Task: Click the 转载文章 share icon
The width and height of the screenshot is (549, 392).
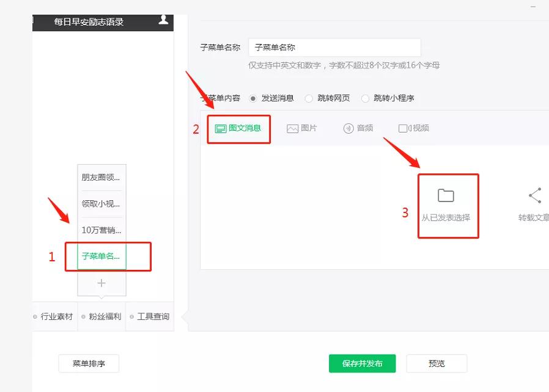Action: [534, 194]
